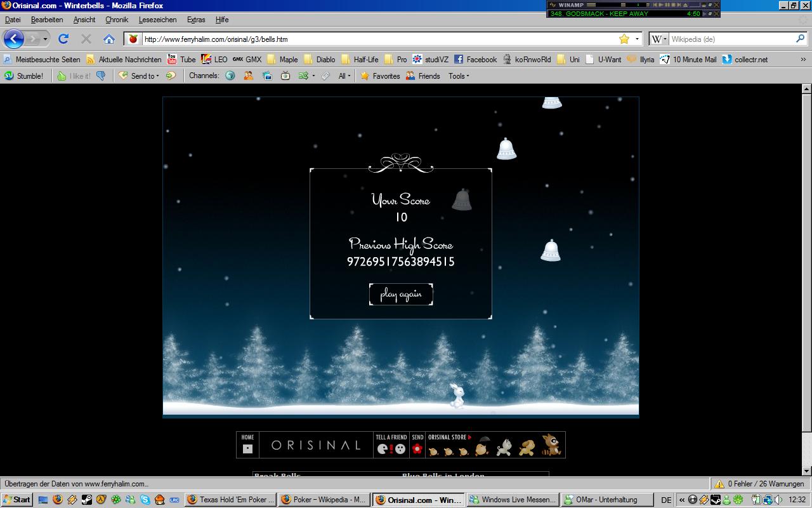Click the Steam icon in the system tray
The width and height of the screenshot is (812, 508).
coord(716,500)
